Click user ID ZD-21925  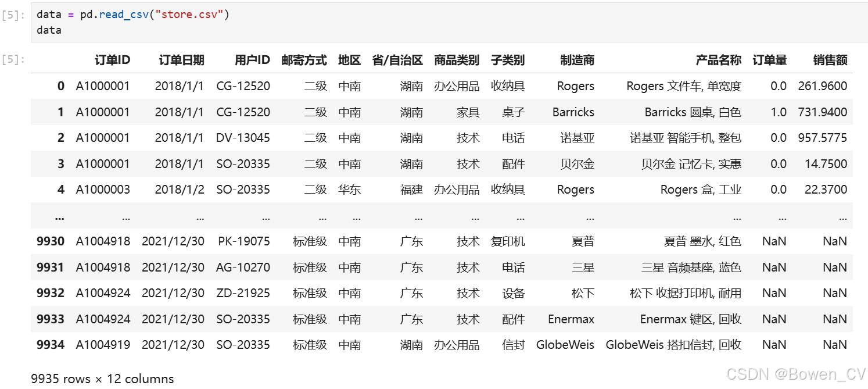click(x=243, y=293)
